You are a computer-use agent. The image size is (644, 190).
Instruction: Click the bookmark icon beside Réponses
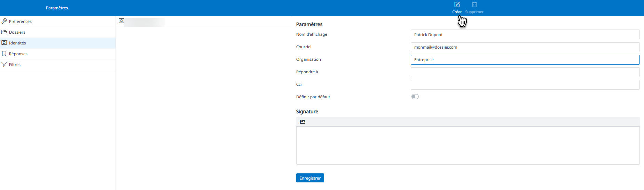4,53
